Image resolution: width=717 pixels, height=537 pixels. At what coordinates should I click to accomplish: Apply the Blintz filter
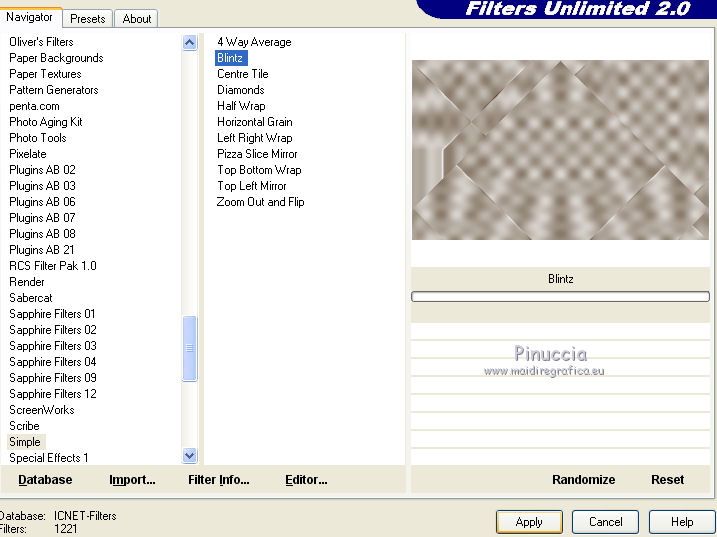[x=529, y=522]
